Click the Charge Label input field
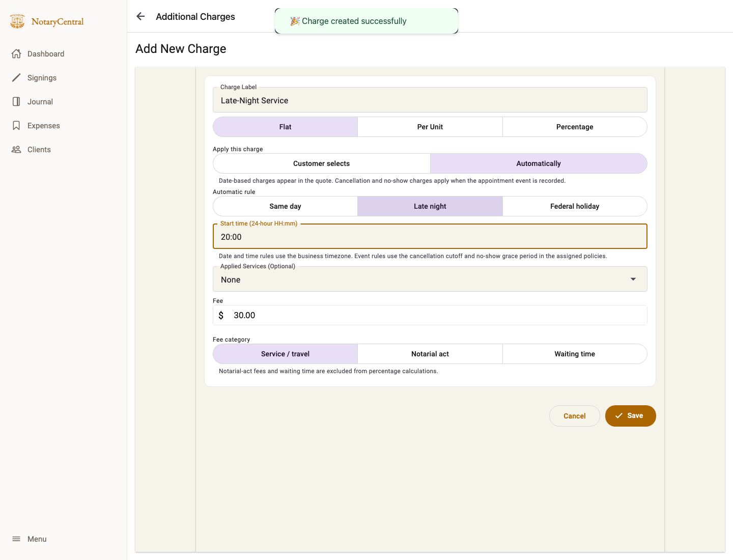Image resolution: width=733 pixels, height=560 pixels. pyautogui.click(x=430, y=100)
